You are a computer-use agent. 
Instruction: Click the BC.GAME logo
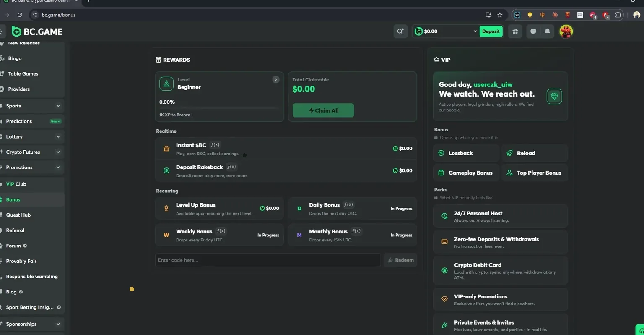[x=37, y=31]
